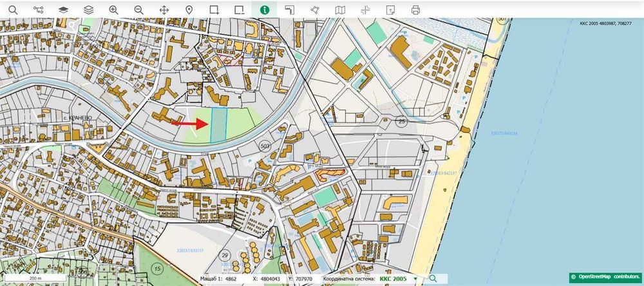The height and width of the screenshot is (286, 644).
Task: Click the KKC 2005 coordinates readout top right
Action: coord(605,24)
